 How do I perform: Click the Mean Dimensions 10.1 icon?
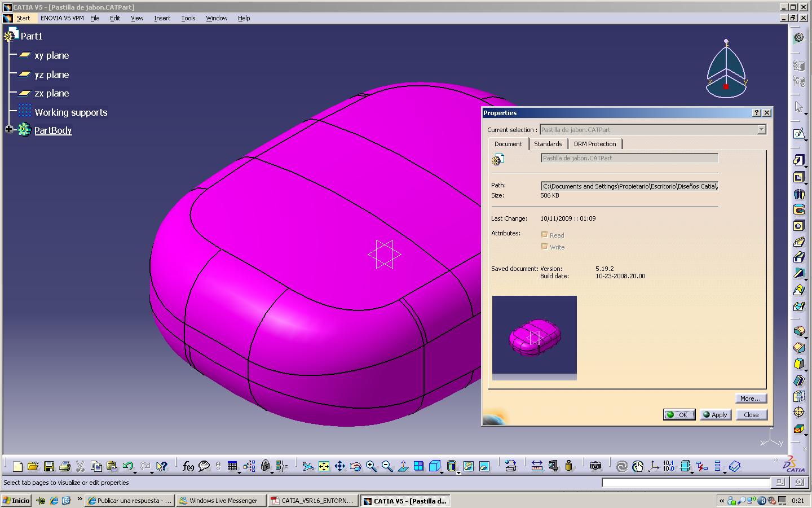[x=669, y=466]
